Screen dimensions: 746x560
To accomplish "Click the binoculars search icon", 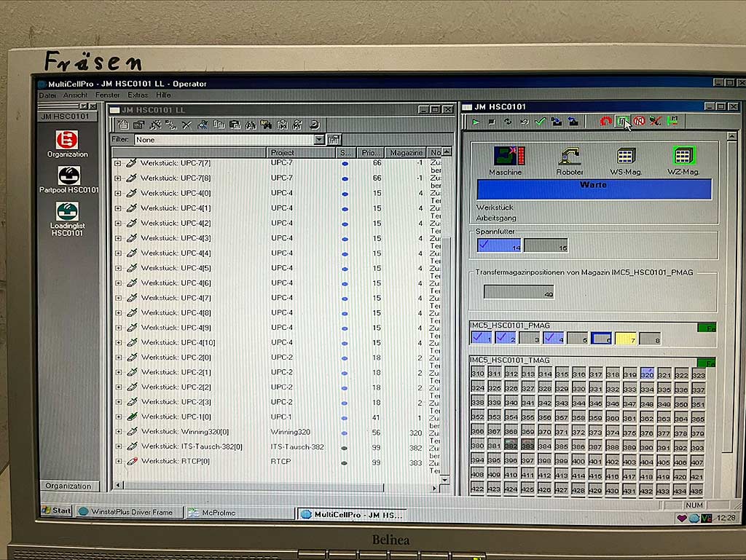I will pyautogui.click(x=251, y=125).
